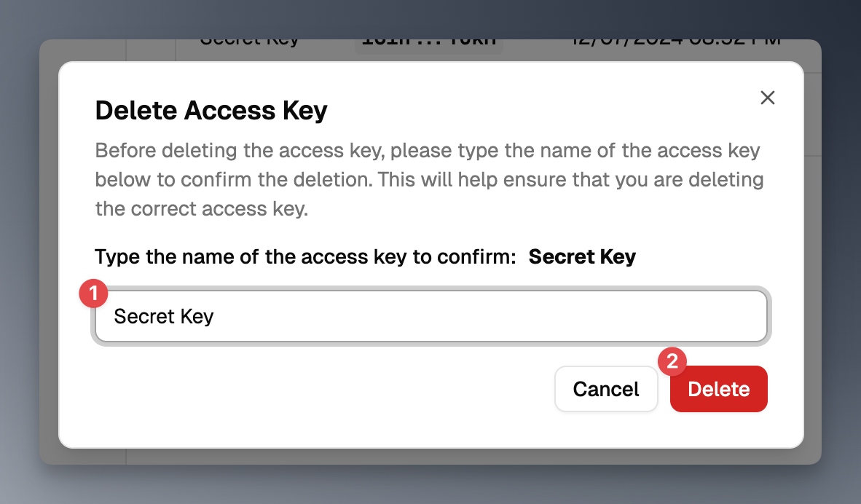
Task: Click the dialog dismiss cross at top right
Action: (767, 98)
